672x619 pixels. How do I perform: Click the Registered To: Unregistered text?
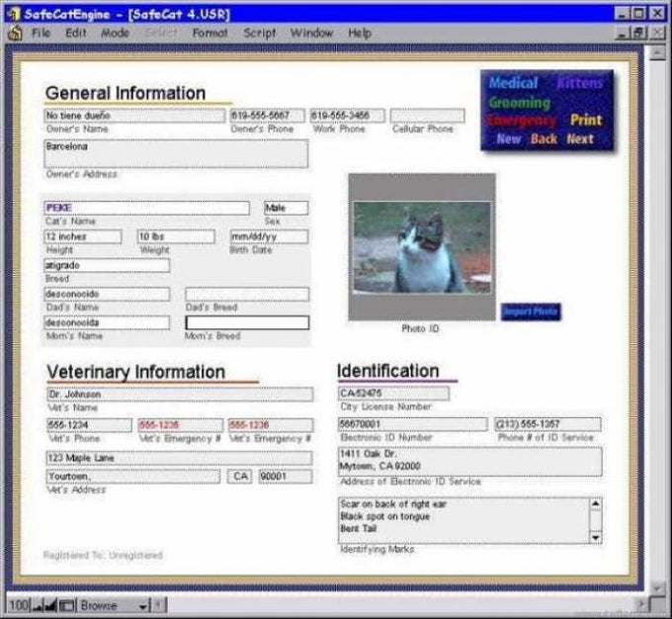tap(103, 555)
